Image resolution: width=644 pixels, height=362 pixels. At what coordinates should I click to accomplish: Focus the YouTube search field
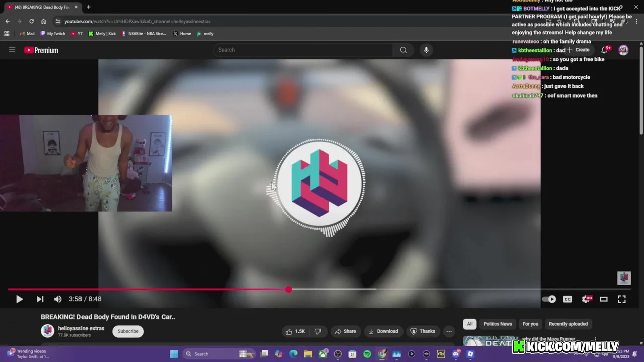click(303, 50)
